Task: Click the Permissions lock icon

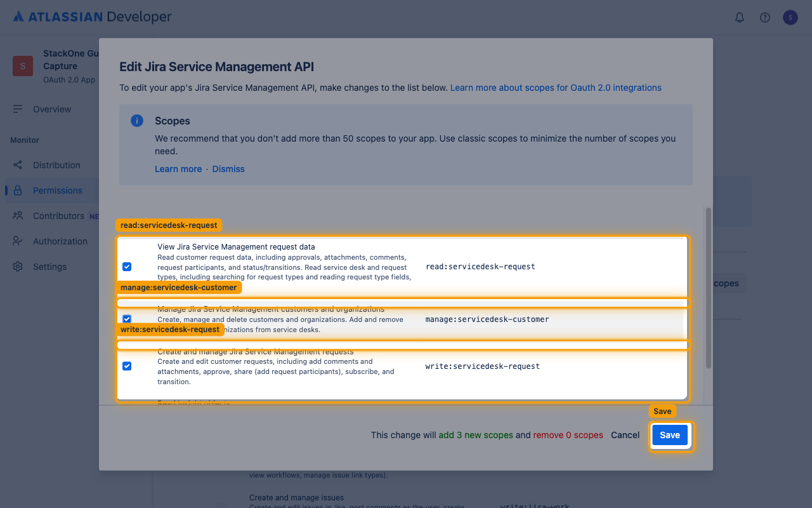Action: [18, 190]
